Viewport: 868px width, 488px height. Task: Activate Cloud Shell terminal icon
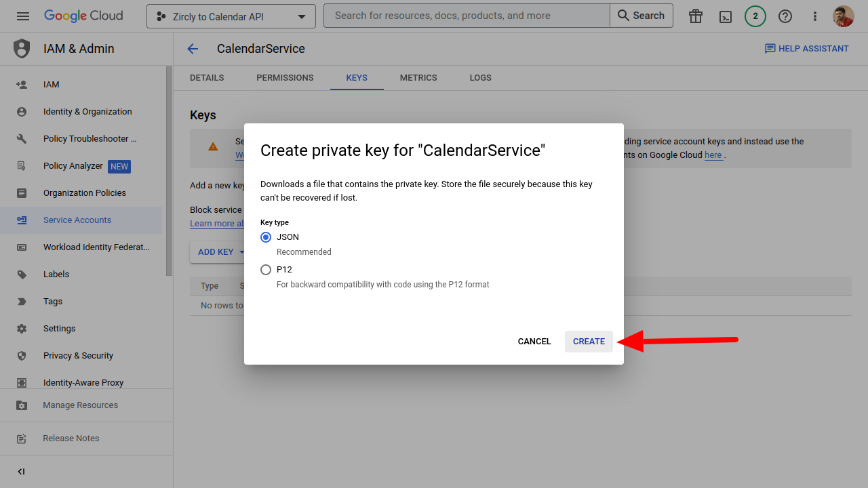click(726, 16)
